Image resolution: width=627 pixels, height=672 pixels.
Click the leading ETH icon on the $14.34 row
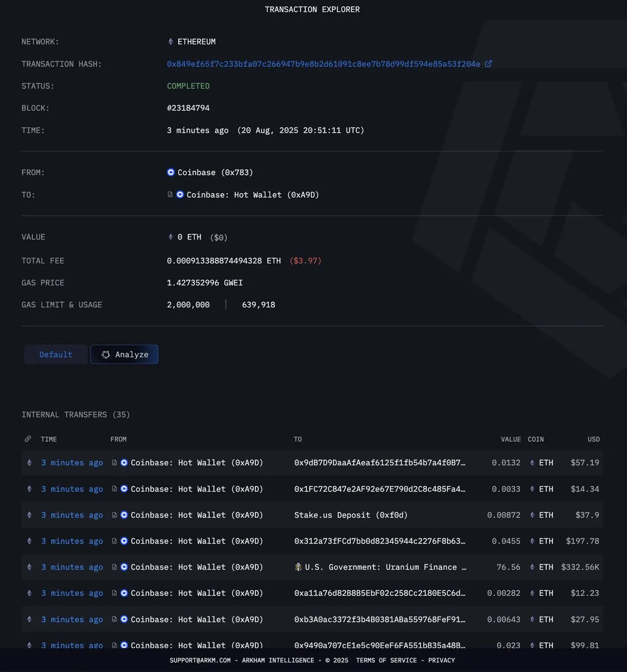point(30,489)
